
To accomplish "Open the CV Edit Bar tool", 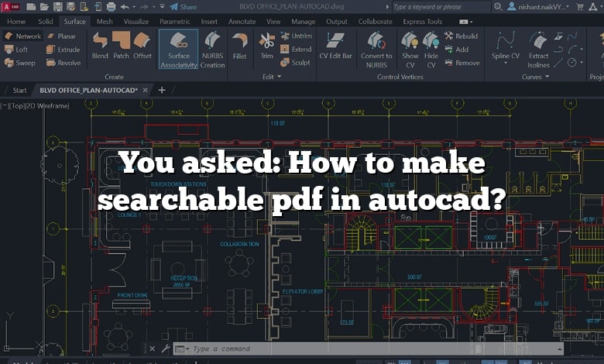I will [335, 46].
